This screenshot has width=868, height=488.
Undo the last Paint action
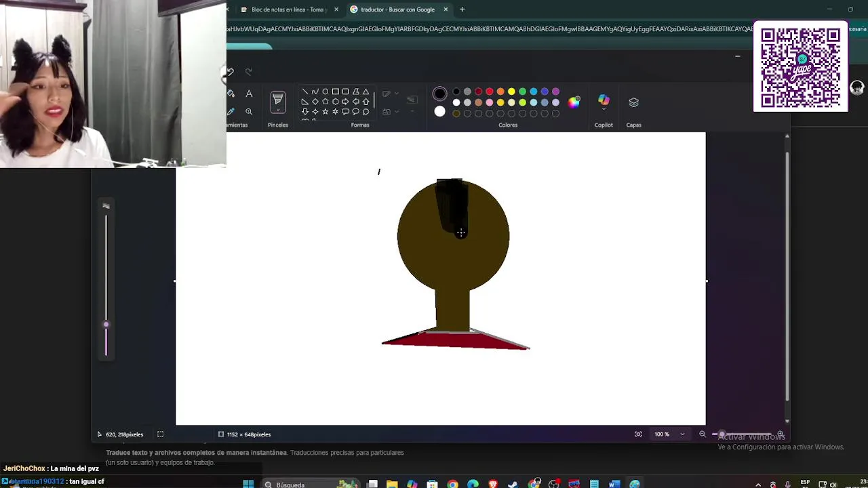[230, 72]
